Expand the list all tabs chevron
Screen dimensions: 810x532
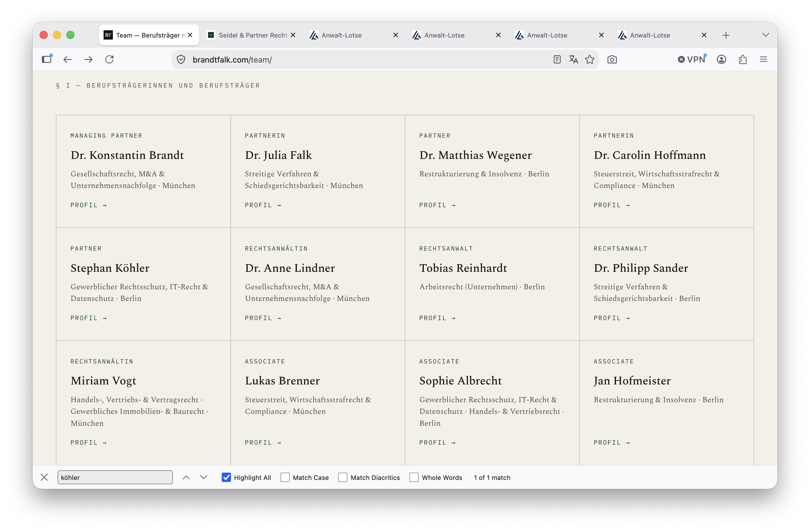pos(765,35)
